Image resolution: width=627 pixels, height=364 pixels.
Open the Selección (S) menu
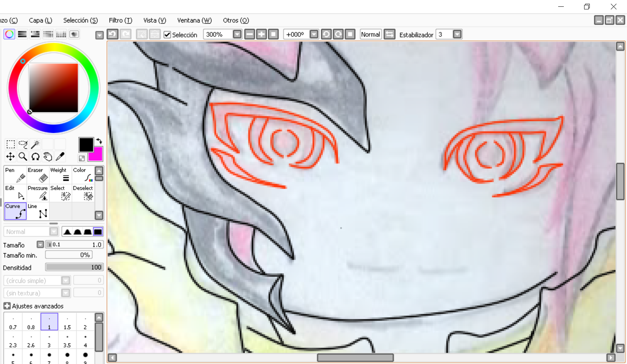(x=80, y=20)
